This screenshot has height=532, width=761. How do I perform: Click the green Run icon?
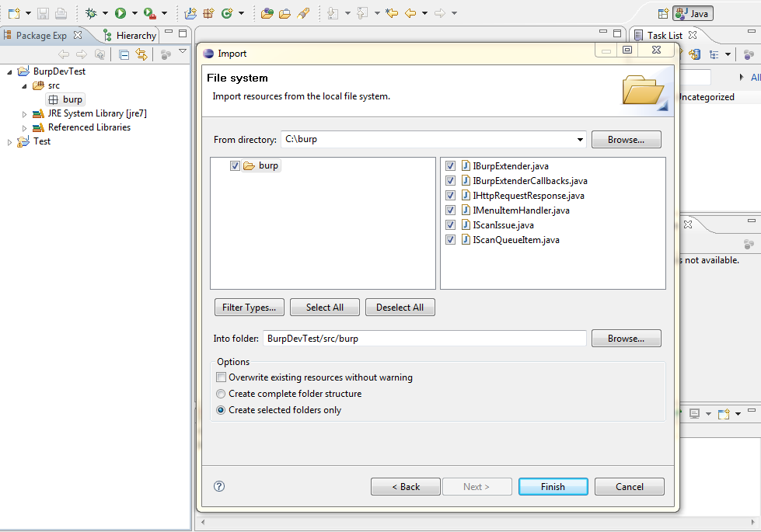[x=120, y=13]
